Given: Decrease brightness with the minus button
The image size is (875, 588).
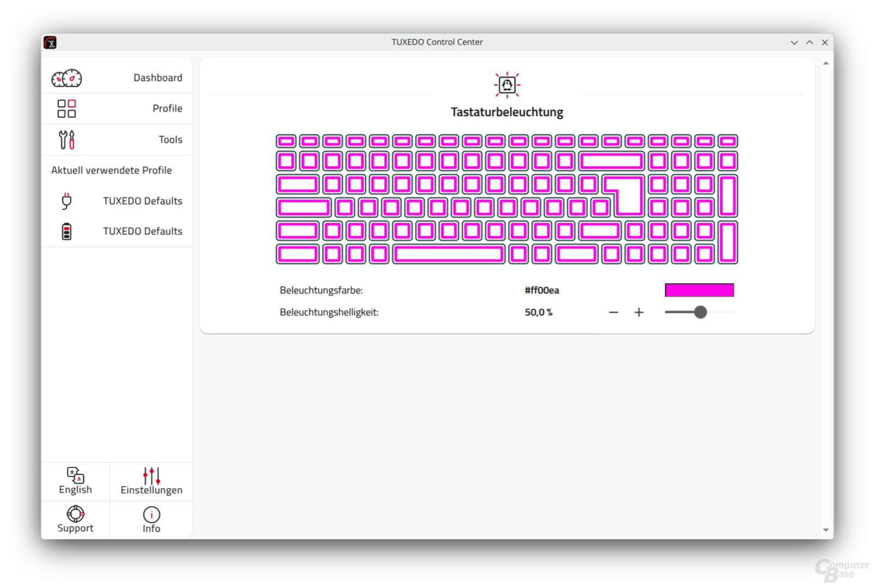Looking at the screenshot, I should 614,312.
